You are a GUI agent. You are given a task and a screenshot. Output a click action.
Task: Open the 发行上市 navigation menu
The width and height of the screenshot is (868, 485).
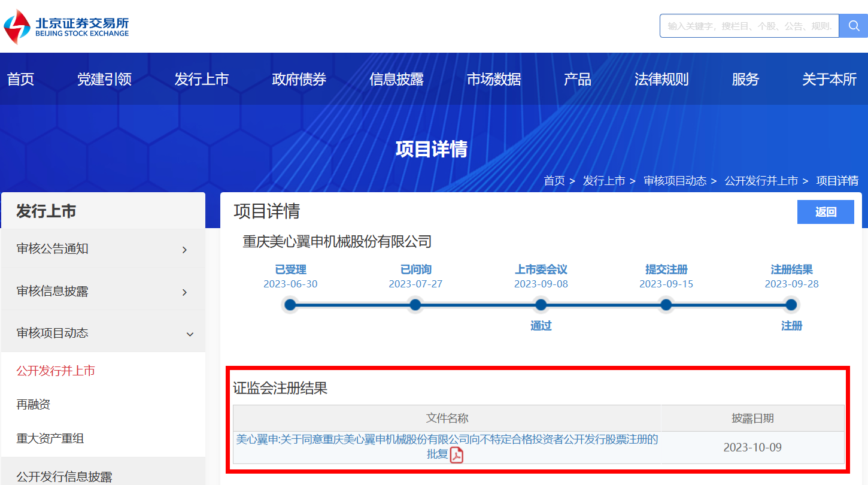[202, 79]
